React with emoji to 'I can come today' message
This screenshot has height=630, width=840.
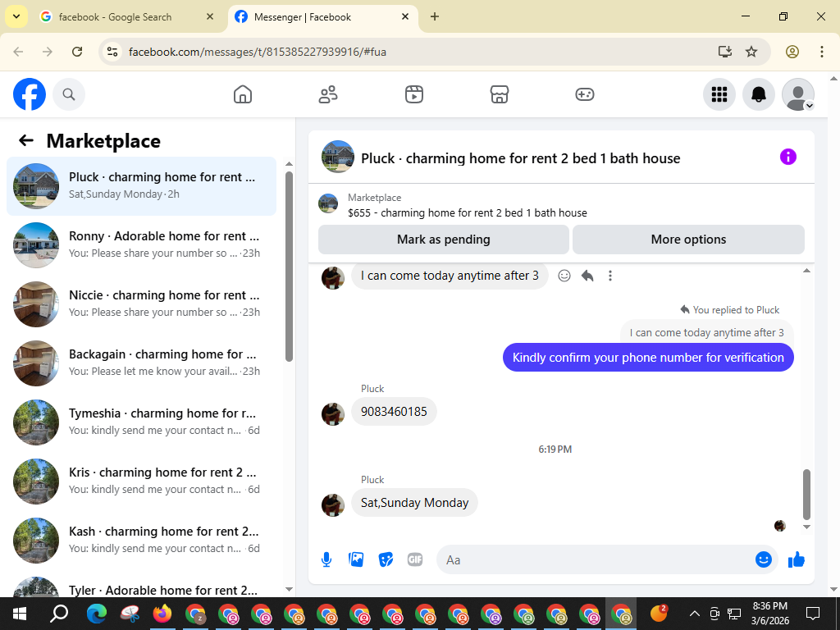point(564,276)
